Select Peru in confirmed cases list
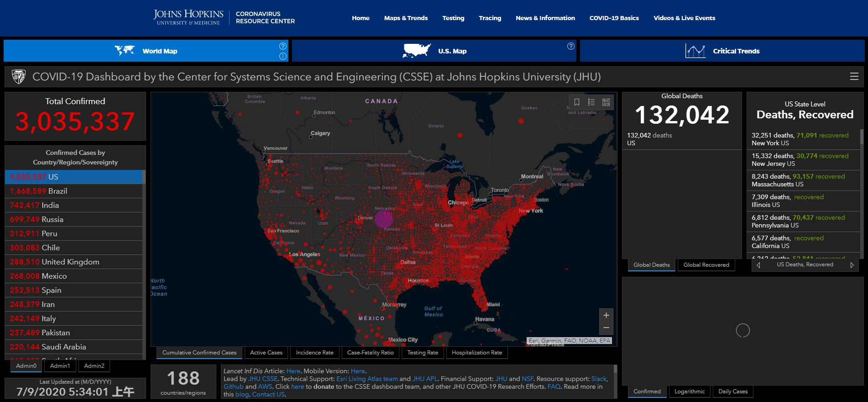Viewport: 868px width, 402px height. (x=73, y=233)
